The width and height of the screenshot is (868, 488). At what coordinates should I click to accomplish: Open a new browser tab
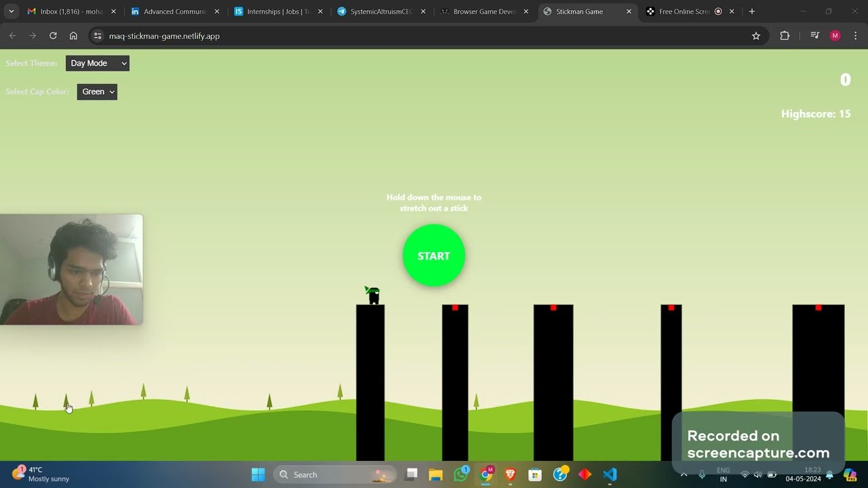click(751, 12)
